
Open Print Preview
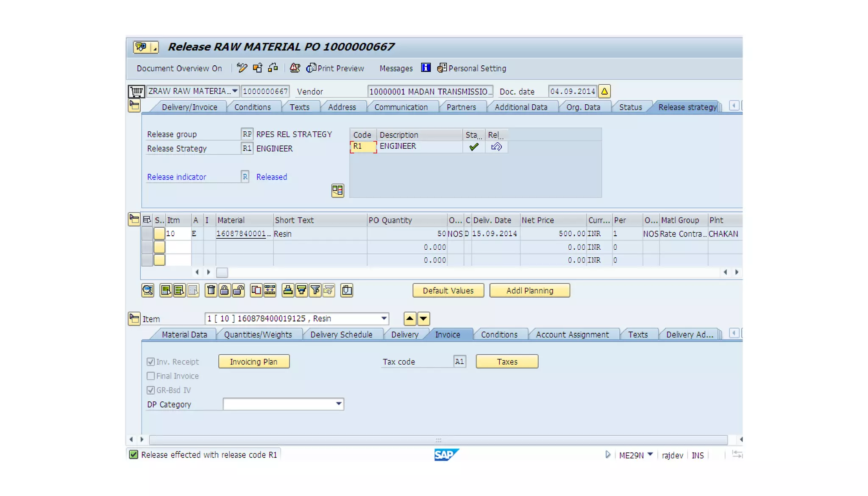pos(335,68)
